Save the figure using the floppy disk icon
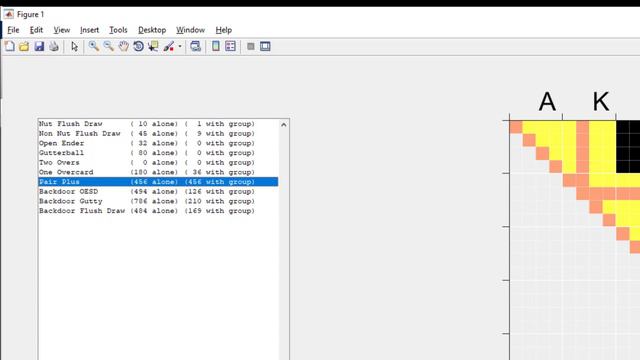640x360 pixels. [x=39, y=47]
